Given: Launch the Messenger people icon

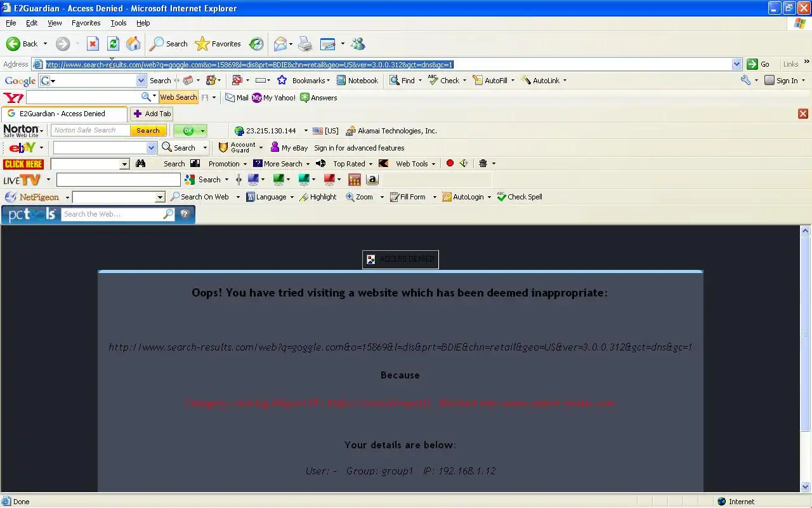Looking at the screenshot, I should point(358,44).
